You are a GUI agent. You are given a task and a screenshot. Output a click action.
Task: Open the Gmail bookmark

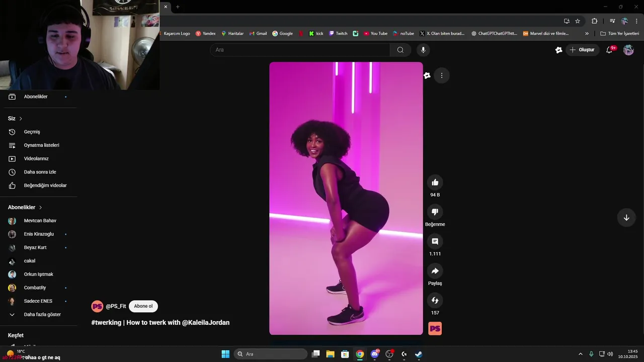(258, 34)
